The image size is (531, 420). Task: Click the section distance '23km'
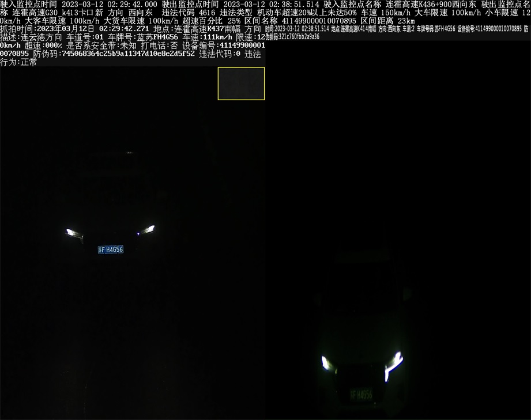(406, 21)
